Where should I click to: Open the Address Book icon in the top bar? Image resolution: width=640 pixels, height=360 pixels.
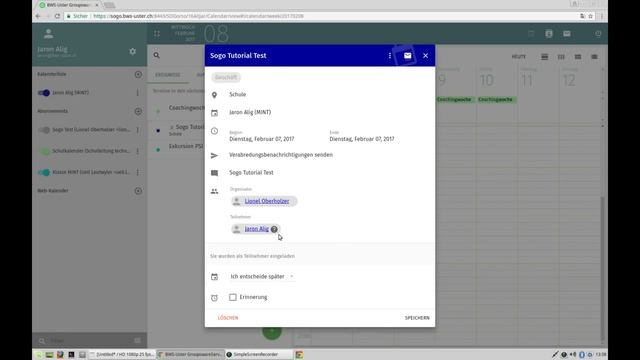pos(549,34)
